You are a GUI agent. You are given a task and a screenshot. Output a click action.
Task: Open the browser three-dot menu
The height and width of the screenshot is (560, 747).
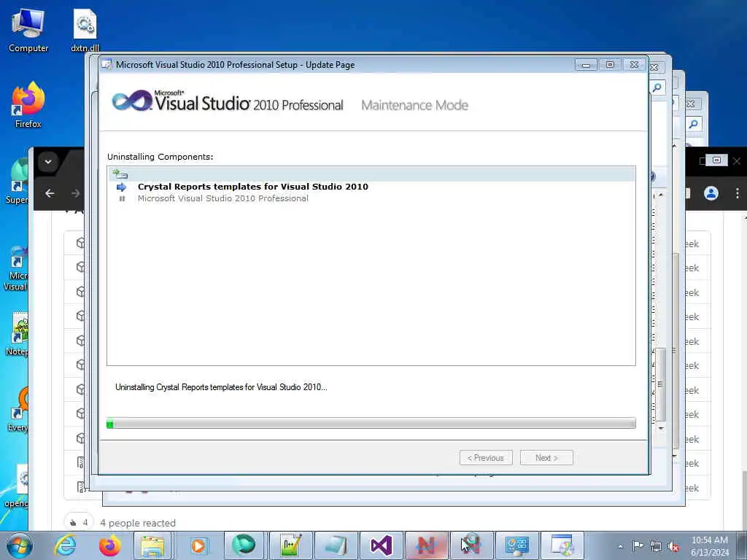pos(737,193)
